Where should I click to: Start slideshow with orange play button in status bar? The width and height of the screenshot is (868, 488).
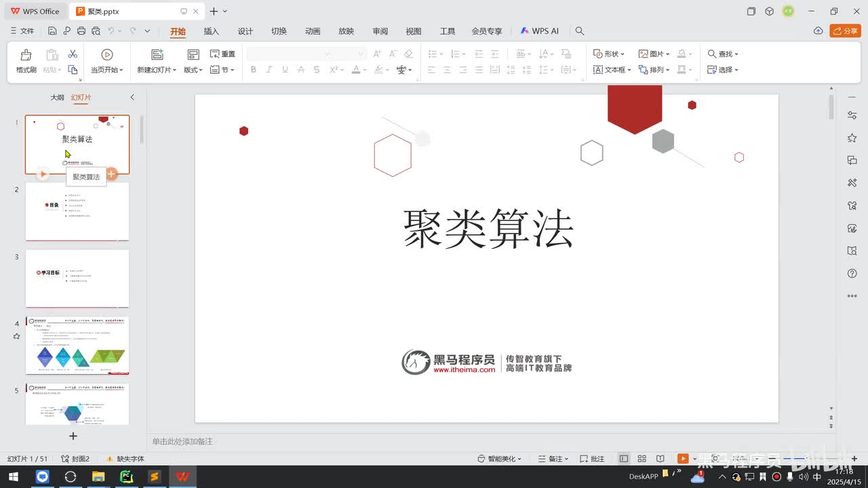683,459
